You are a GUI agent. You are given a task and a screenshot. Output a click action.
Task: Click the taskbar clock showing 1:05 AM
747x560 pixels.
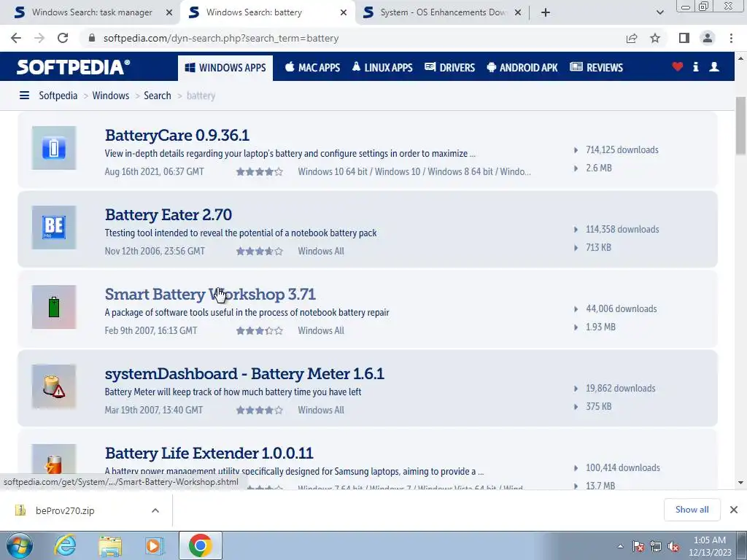710,546
